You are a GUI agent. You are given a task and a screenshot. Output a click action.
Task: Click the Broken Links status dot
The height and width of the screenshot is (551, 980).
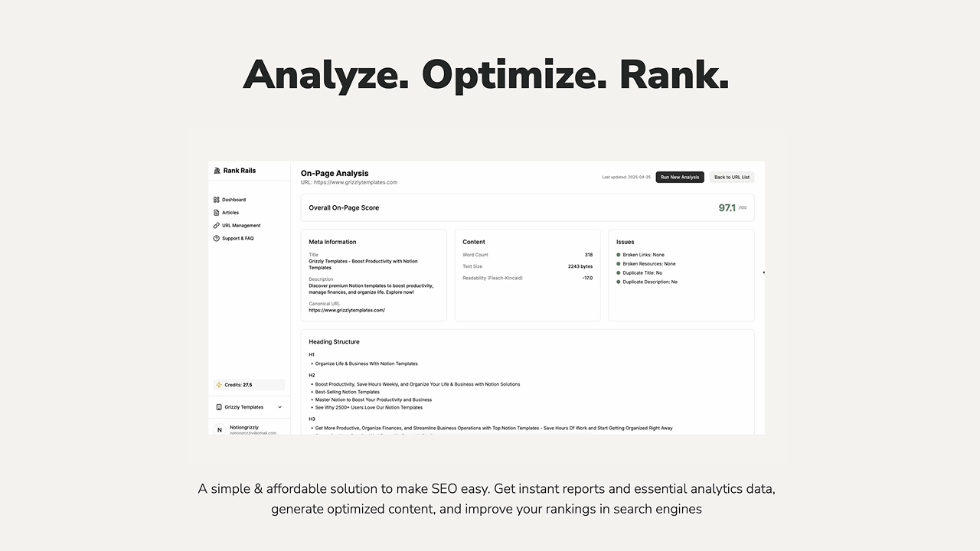point(619,255)
